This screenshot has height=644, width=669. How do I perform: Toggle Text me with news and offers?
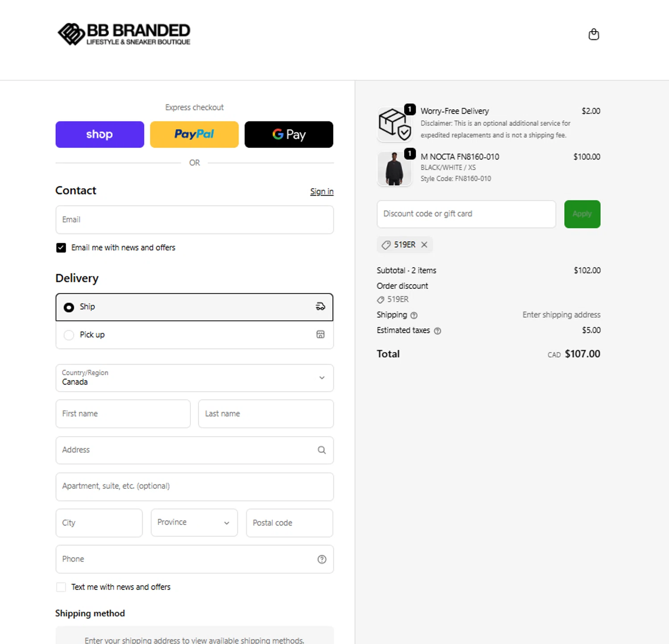[61, 587]
